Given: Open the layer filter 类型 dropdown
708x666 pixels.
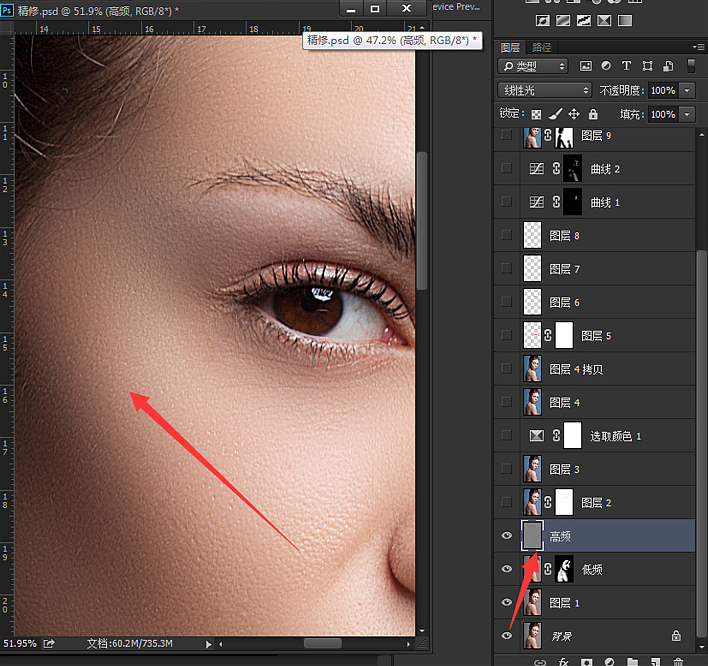Looking at the screenshot, I should click(x=534, y=66).
